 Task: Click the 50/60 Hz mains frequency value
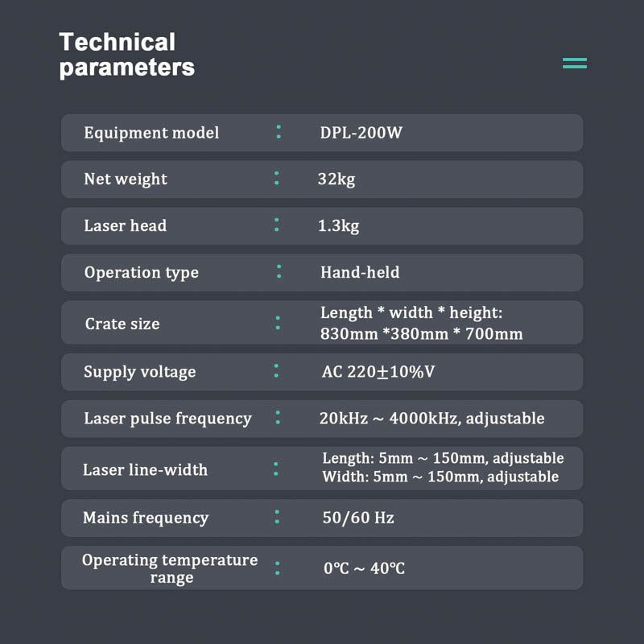point(358,518)
